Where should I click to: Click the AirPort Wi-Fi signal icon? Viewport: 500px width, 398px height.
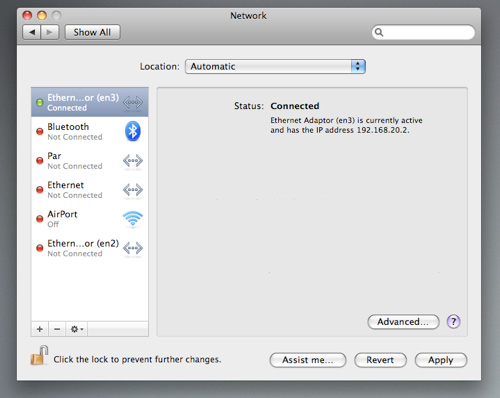[133, 219]
